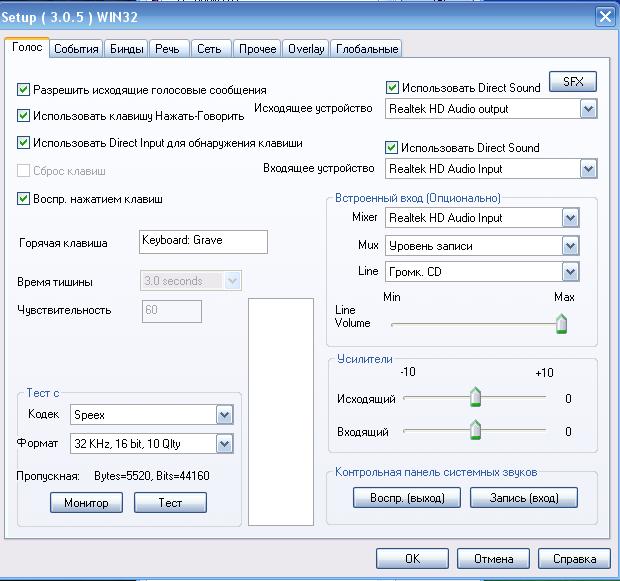The width and height of the screenshot is (620, 581).
Task: Open the Прочее tab
Action: (x=257, y=49)
